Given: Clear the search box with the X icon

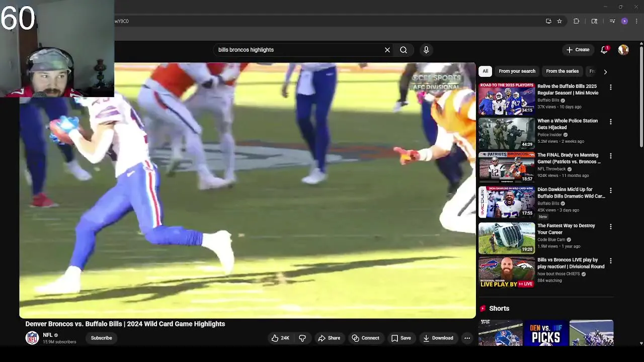Looking at the screenshot, I should [387, 50].
